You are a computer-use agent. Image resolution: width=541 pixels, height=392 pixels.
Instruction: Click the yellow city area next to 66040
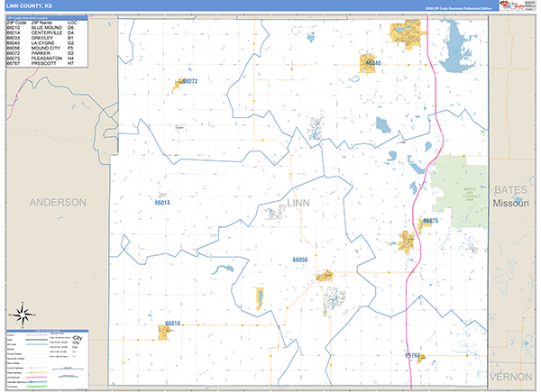point(367,63)
